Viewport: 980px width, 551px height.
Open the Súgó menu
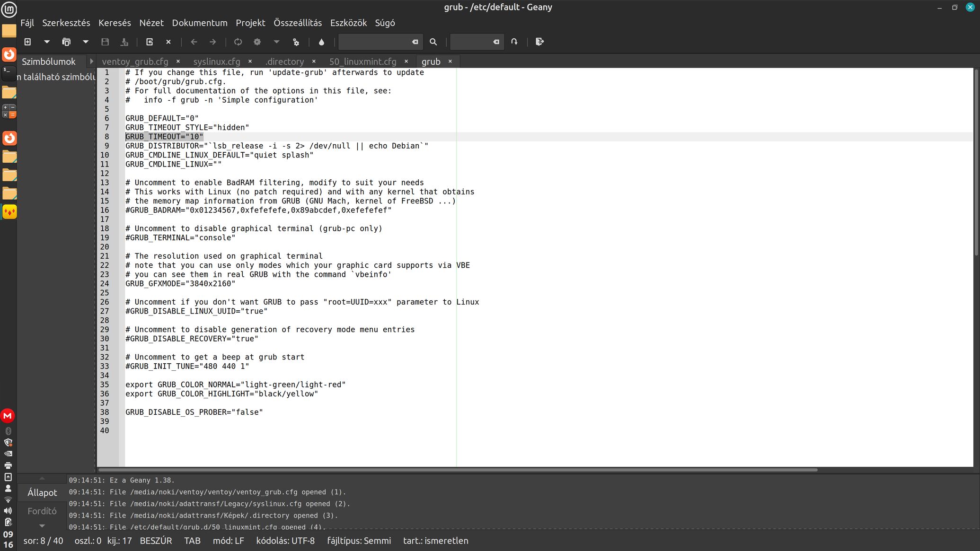385,23
